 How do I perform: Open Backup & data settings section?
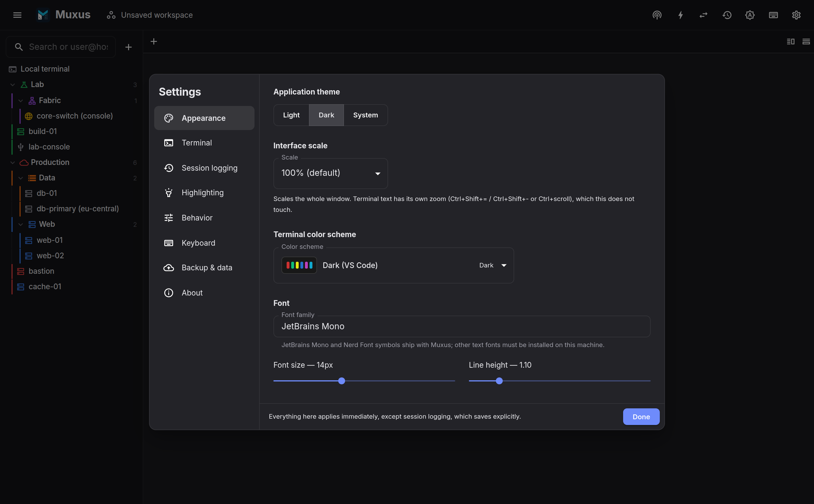point(204,268)
